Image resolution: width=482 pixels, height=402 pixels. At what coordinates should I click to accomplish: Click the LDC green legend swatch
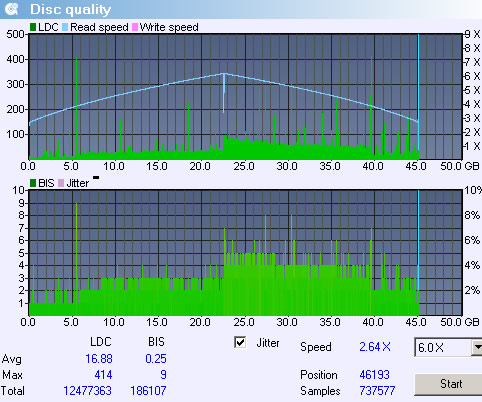(x=33, y=27)
